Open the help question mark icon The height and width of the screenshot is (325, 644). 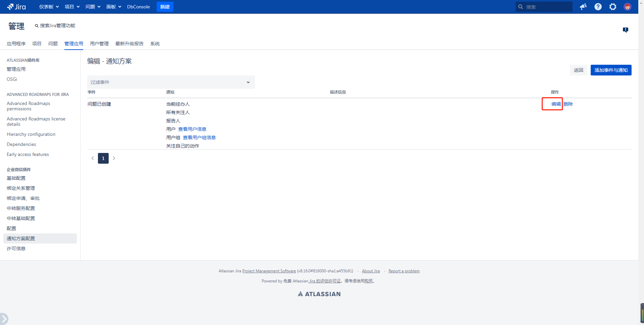598,7
